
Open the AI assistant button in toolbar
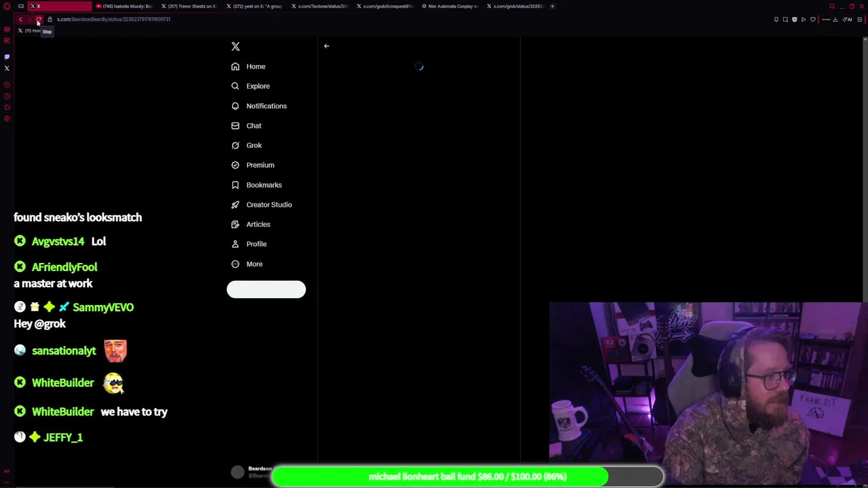[847, 19]
